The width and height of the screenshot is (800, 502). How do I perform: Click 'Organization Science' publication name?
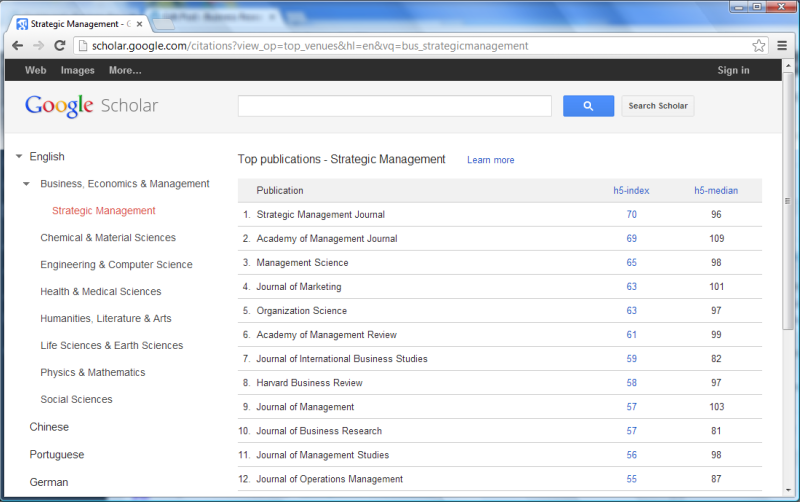pos(302,311)
